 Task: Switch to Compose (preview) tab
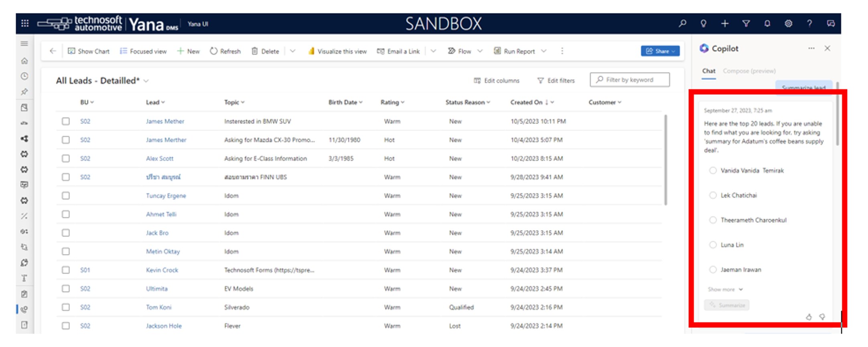(749, 71)
